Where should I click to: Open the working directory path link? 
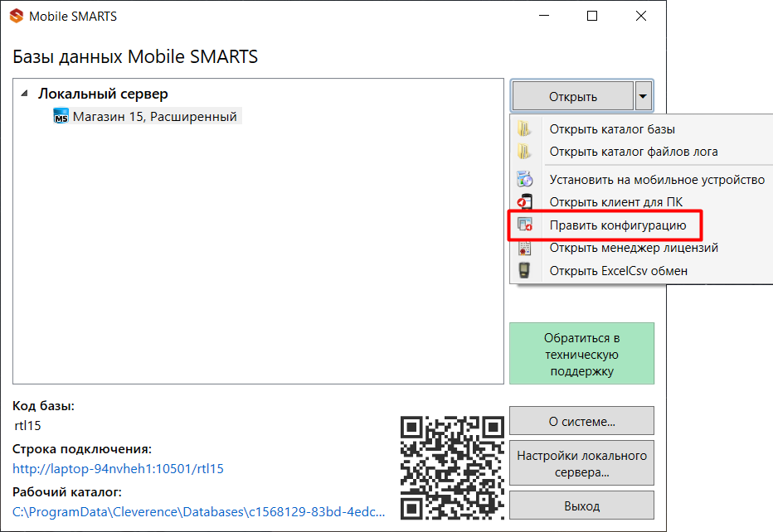tap(199, 512)
